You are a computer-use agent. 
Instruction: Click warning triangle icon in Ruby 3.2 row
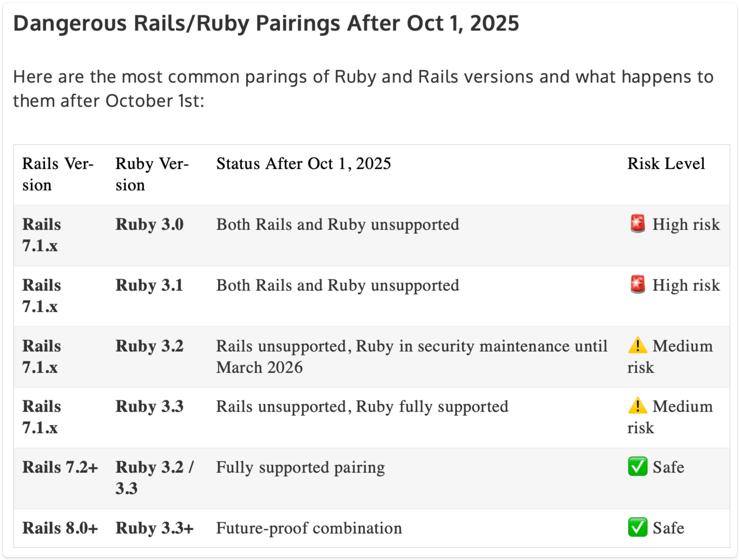pos(637,345)
